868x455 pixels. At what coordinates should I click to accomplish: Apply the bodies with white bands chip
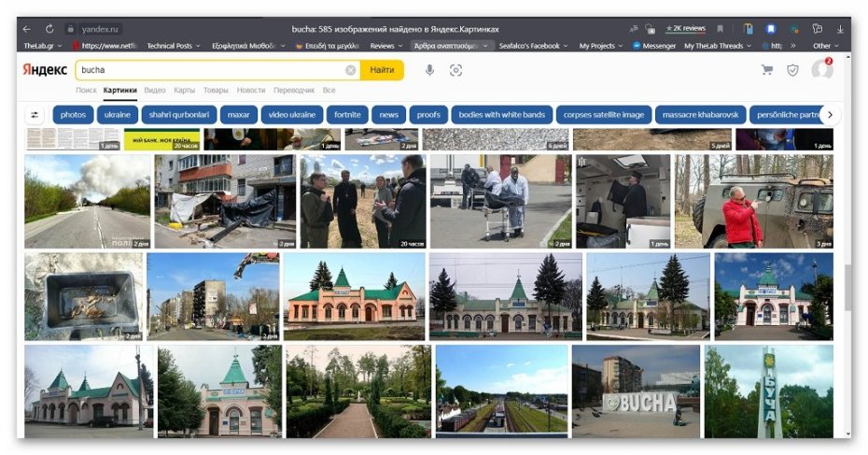point(502,115)
